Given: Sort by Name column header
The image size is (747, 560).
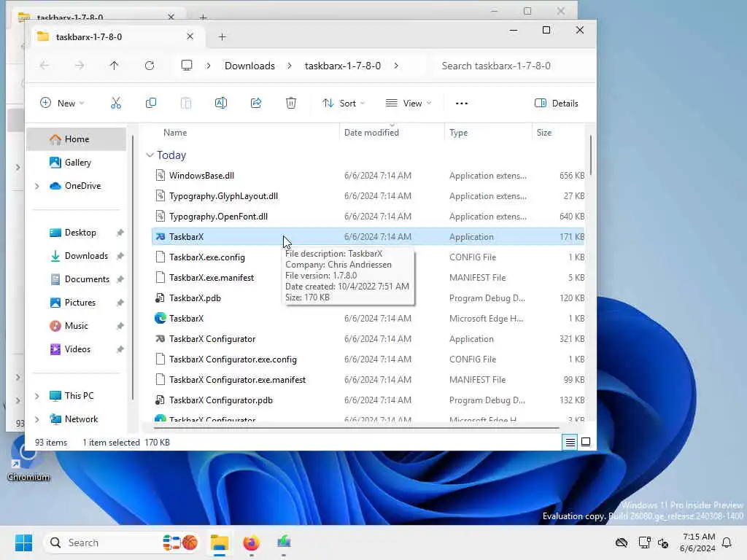Looking at the screenshot, I should 175,133.
